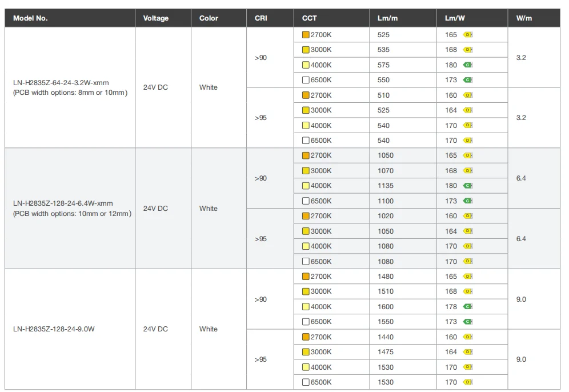Select the LN-H2835Z-64-24-3.2W-xmm model name
Viewport: 569px width, 392px height.
pyautogui.click(x=61, y=83)
